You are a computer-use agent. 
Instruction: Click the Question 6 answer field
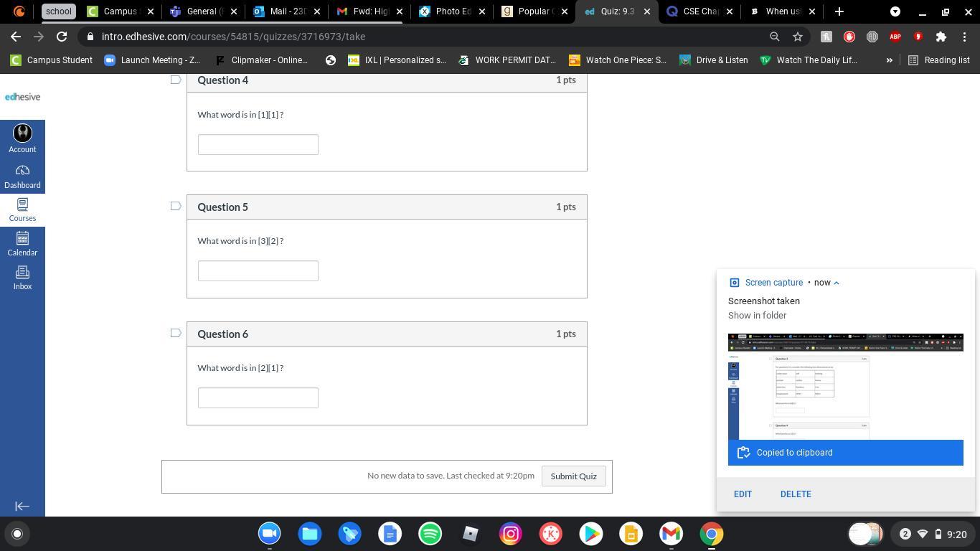tap(258, 397)
